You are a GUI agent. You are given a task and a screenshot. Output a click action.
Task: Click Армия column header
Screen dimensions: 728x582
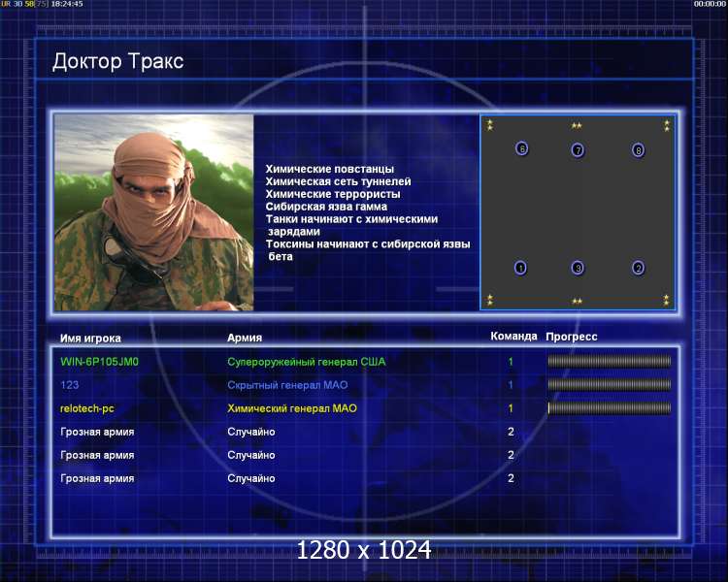click(245, 338)
